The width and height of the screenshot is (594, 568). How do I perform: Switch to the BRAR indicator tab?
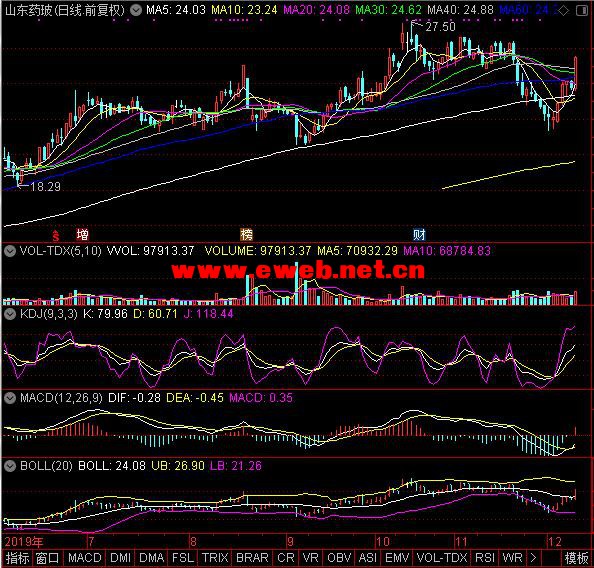tap(252, 558)
